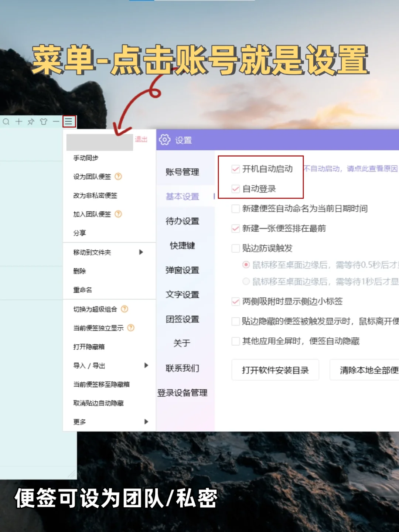Disable the 开机自动启动 checkbox
Viewport: 399px width, 532px height.
click(x=235, y=169)
